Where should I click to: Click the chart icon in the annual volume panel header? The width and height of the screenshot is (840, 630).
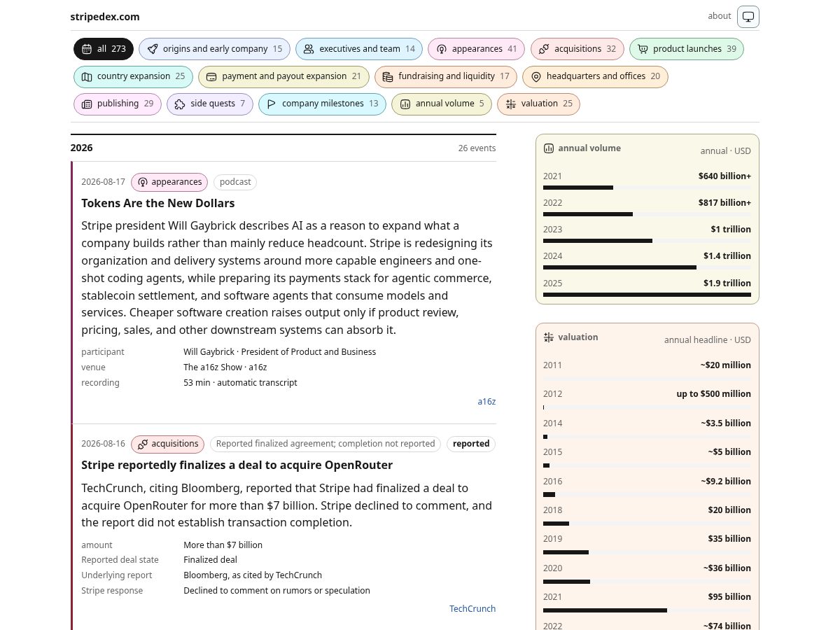(x=549, y=148)
